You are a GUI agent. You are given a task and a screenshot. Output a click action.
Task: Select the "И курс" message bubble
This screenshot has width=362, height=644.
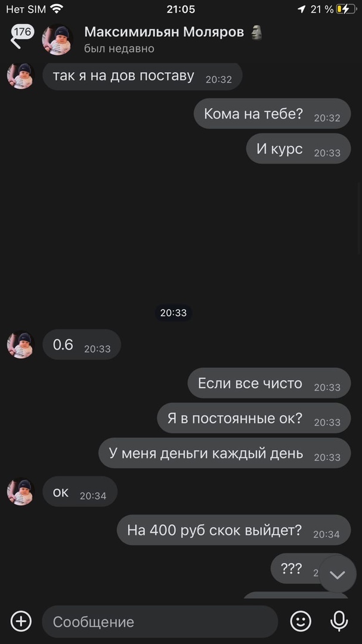pos(298,148)
